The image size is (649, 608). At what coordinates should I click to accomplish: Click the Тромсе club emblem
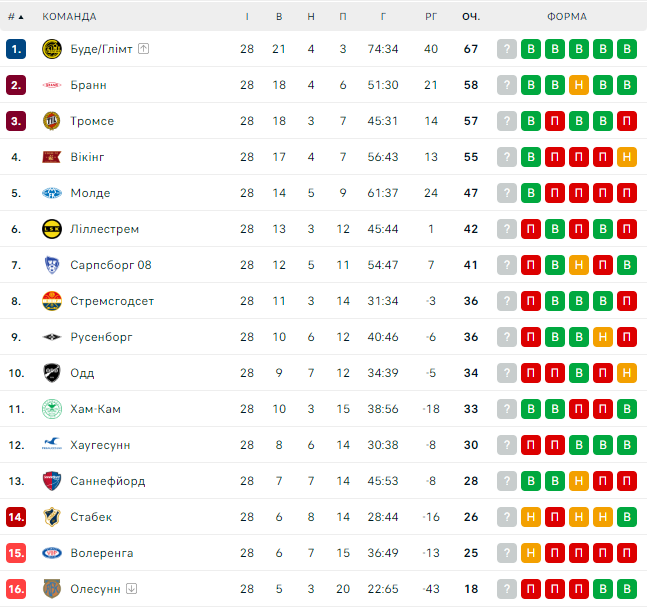coord(52,121)
